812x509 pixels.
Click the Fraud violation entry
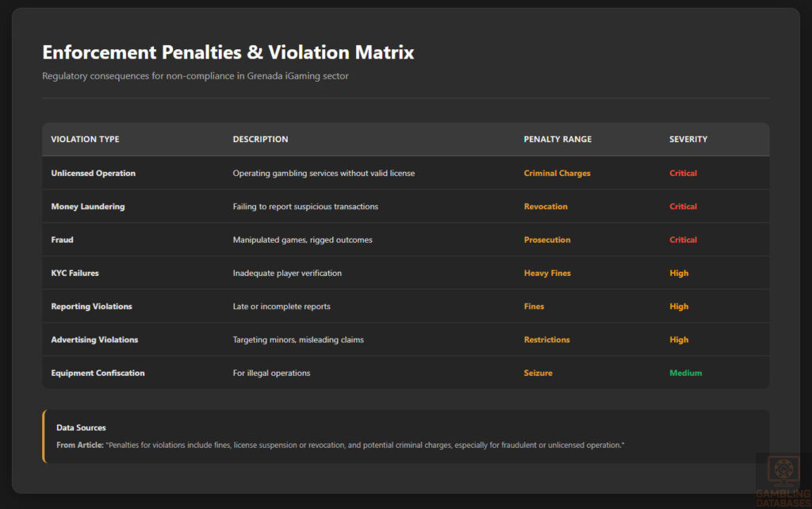pos(62,239)
